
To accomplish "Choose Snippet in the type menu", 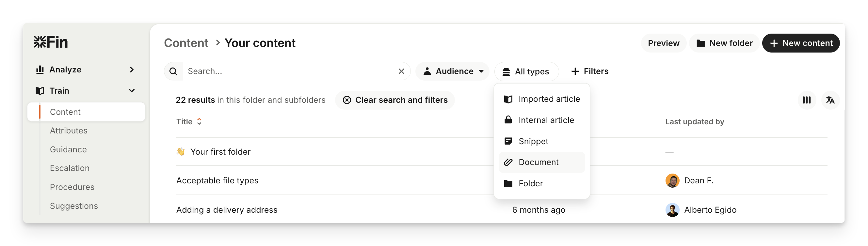I will [533, 141].
